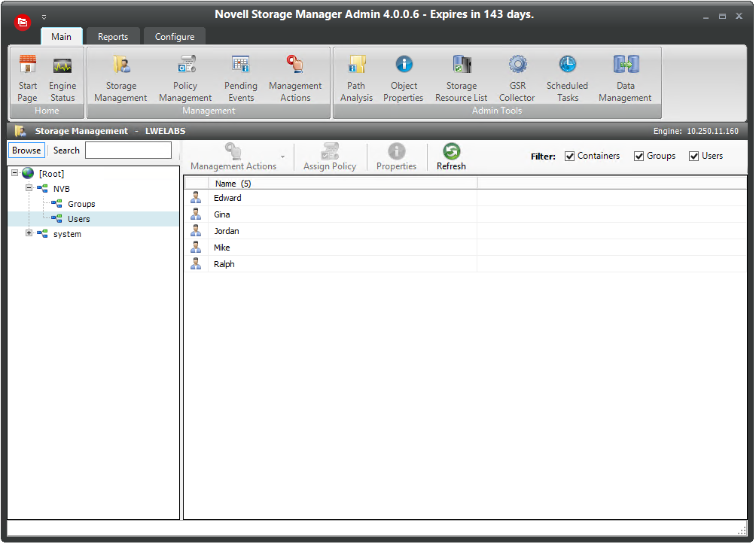Image resolution: width=756 pixels, height=544 pixels.
Task: Switch to the Main ribbon tab
Action: click(61, 37)
